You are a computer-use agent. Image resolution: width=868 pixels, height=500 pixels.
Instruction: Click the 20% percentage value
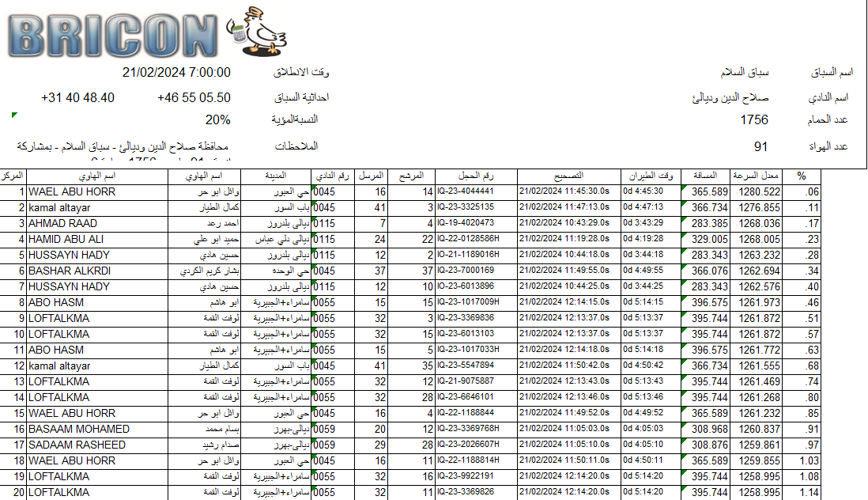click(x=217, y=120)
